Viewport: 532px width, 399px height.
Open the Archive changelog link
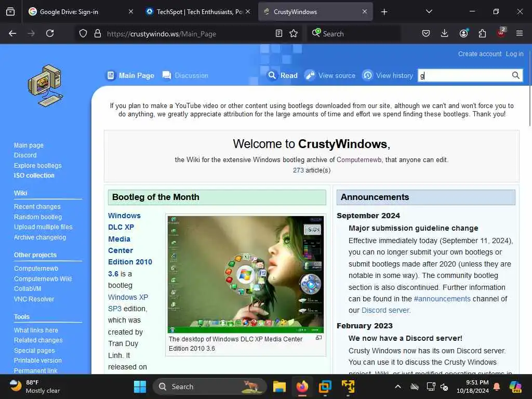coord(39,237)
